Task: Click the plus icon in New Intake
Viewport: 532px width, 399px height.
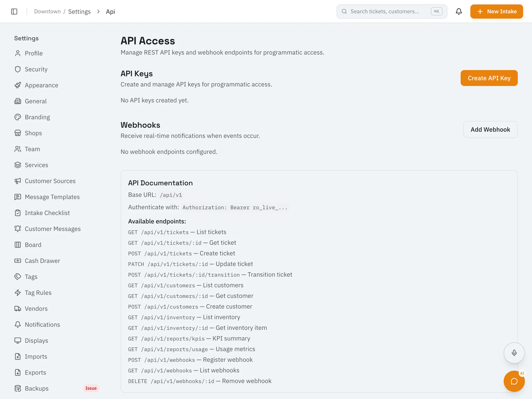Action: [480, 11]
